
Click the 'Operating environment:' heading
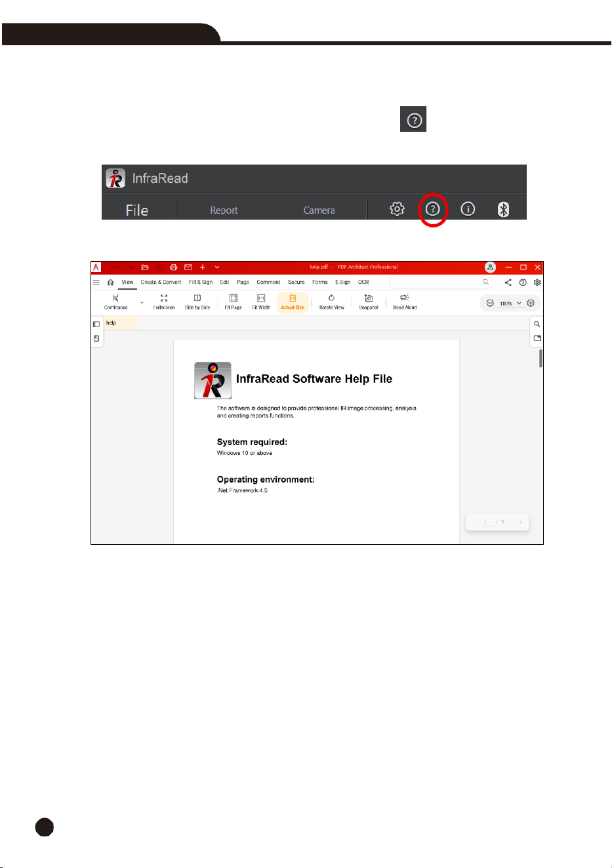pyautogui.click(x=266, y=479)
